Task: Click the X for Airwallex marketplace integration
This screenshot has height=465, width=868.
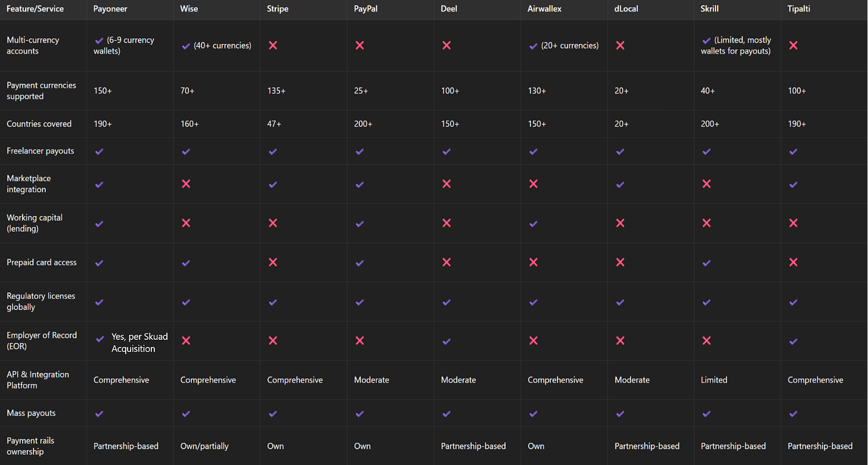Action: (533, 184)
